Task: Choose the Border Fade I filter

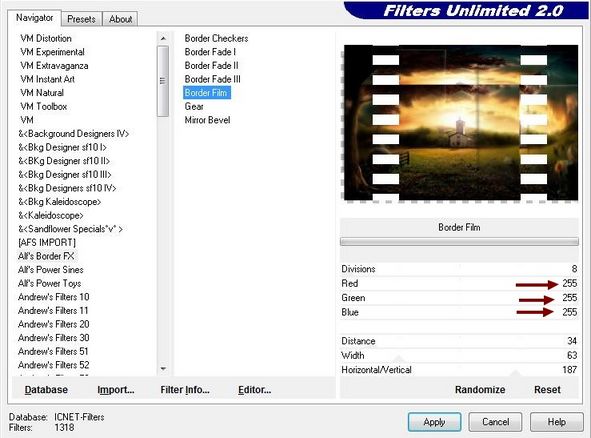Action: [x=210, y=52]
